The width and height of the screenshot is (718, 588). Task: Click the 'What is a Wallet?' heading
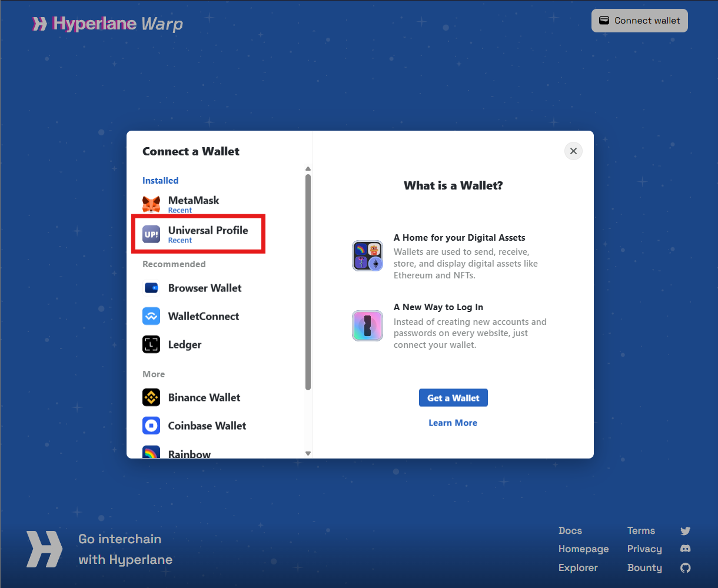coord(453,186)
